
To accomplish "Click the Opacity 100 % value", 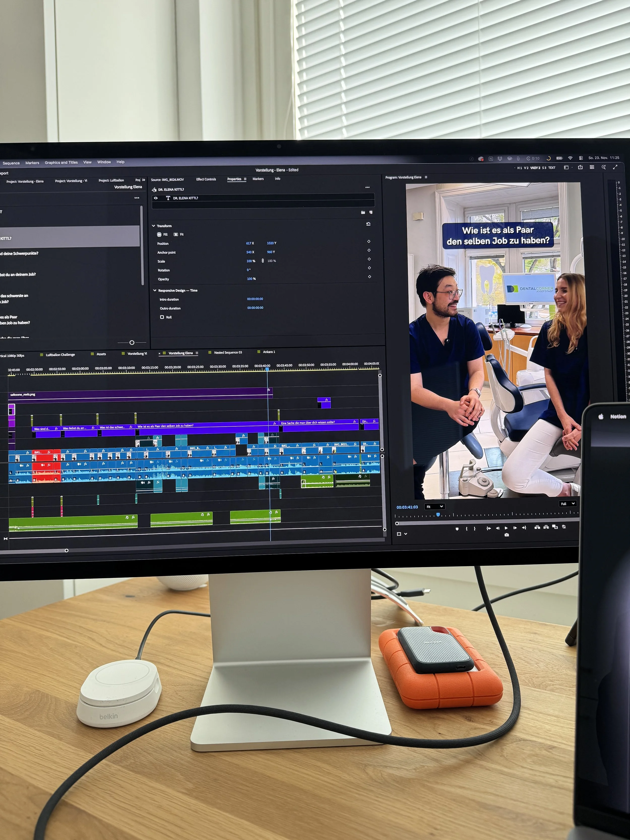I will pyautogui.click(x=251, y=279).
